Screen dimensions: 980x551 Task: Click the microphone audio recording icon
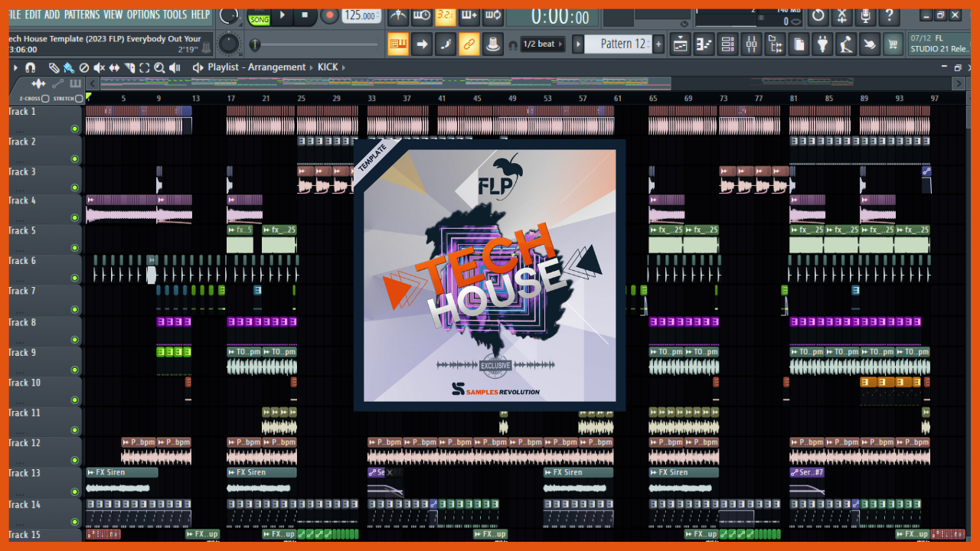865,15
